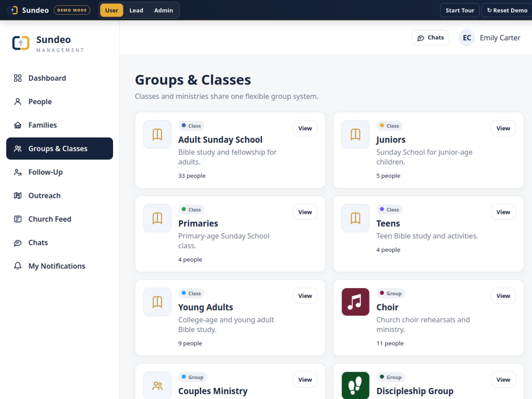Image resolution: width=532 pixels, height=399 pixels.
Task: Click the People person icon in sidebar
Action: (x=18, y=102)
